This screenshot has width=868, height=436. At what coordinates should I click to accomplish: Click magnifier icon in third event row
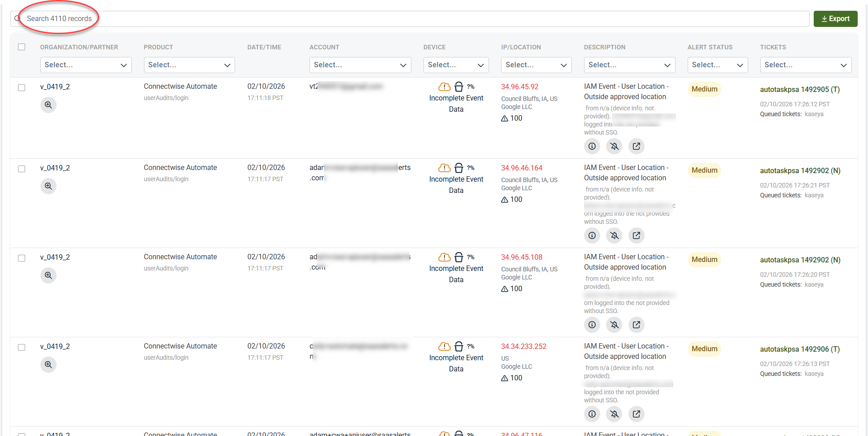[x=48, y=275]
